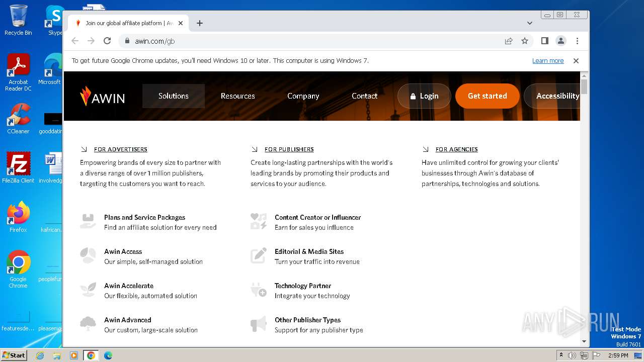Click Internet Explorer in the taskbar
Screen dimensions: 644x362
(x=40, y=355)
